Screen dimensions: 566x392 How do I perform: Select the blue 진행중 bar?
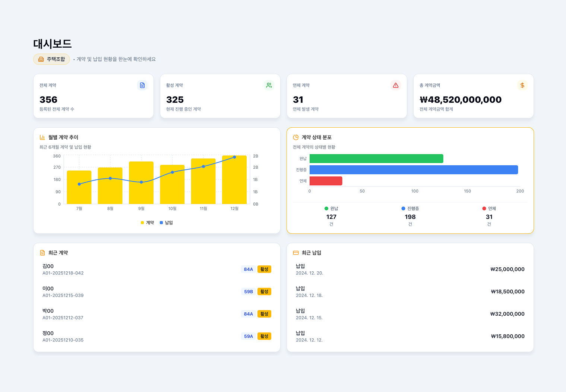tap(414, 170)
